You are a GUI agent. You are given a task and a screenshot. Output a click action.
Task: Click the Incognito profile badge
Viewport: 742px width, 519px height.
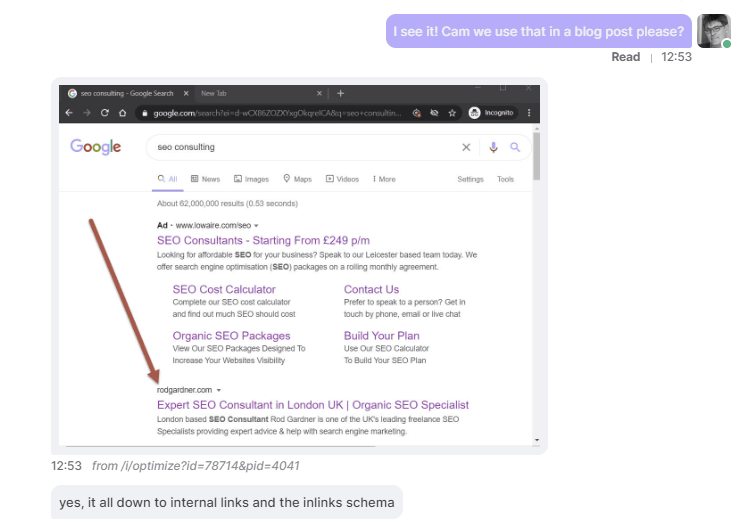pyautogui.click(x=491, y=113)
